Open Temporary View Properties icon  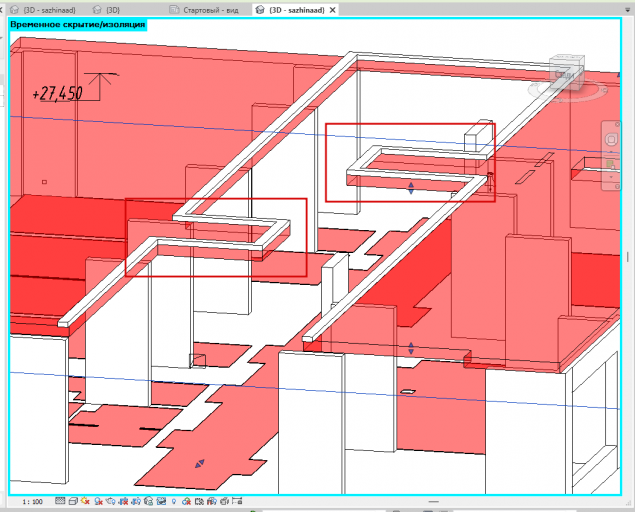click(199, 501)
